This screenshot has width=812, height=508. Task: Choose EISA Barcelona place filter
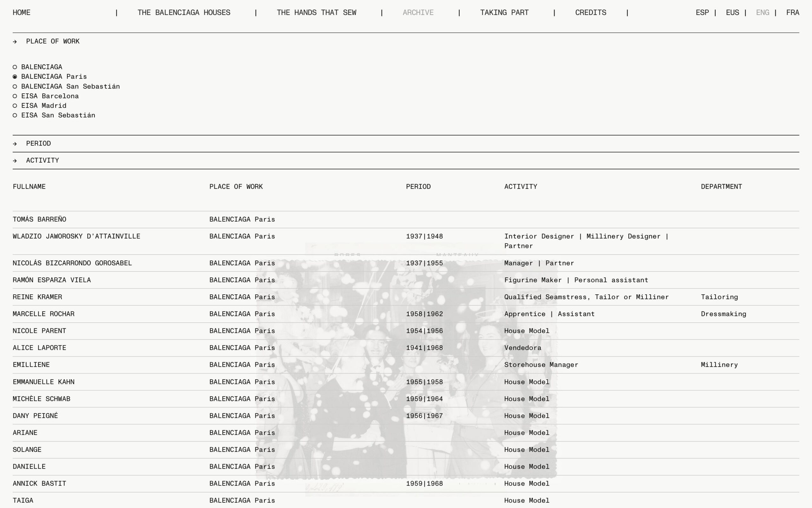[15, 96]
